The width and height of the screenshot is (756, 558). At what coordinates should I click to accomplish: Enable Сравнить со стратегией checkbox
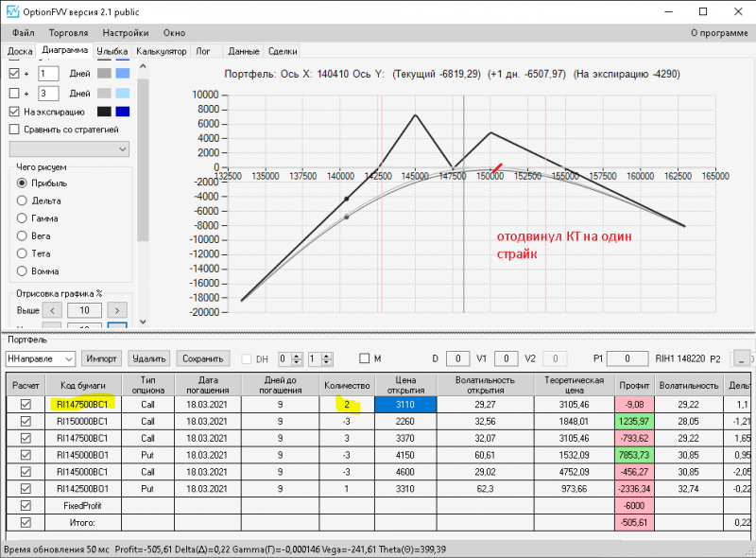(14, 130)
